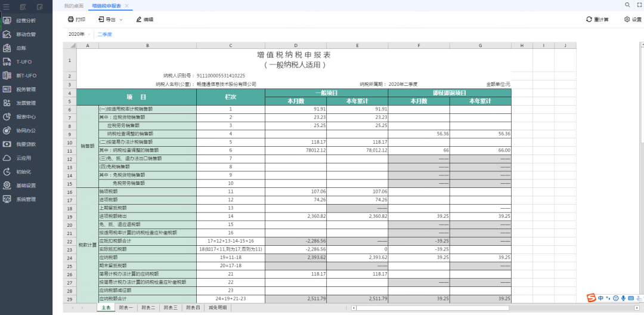Click 重计算 recalculate button
Image resolution: width=644 pixels, height=315 pixels.
(x=597, y=19)
